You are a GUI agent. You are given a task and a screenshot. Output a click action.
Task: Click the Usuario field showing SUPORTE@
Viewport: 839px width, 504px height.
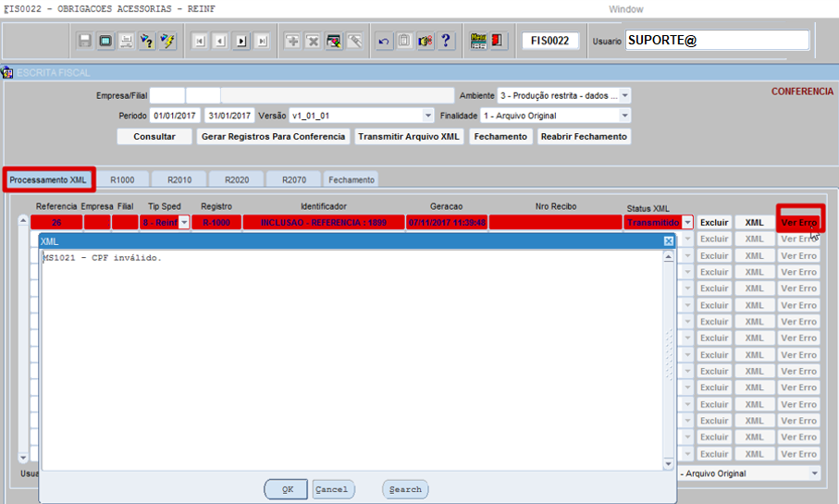pos(717,40)
